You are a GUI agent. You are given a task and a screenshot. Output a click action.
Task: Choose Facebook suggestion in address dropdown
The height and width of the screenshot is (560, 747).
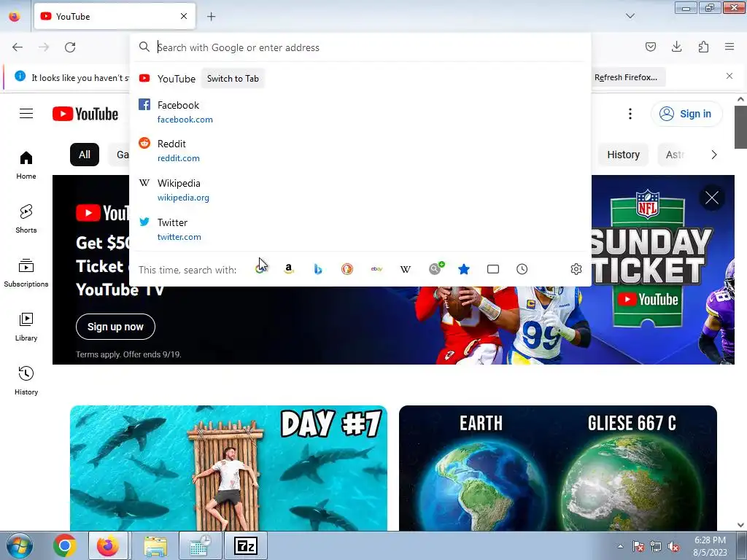tap(360, 112)
